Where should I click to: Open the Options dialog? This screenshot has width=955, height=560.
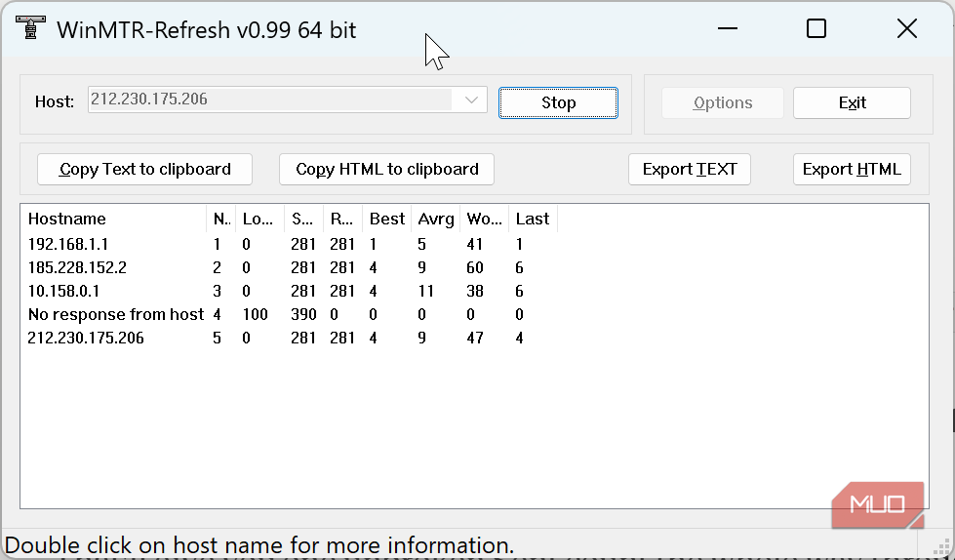tap(722, 103)
